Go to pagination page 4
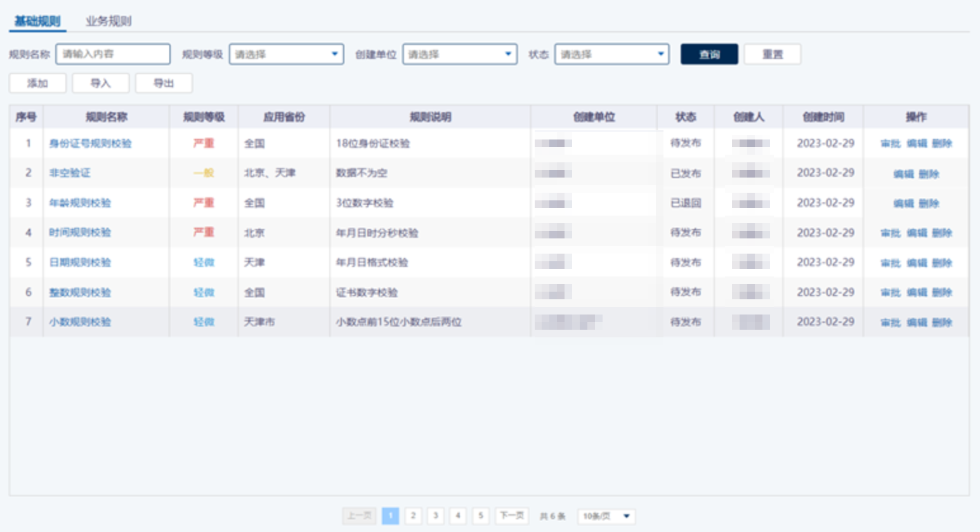980x532 pixels. [458, 516]
